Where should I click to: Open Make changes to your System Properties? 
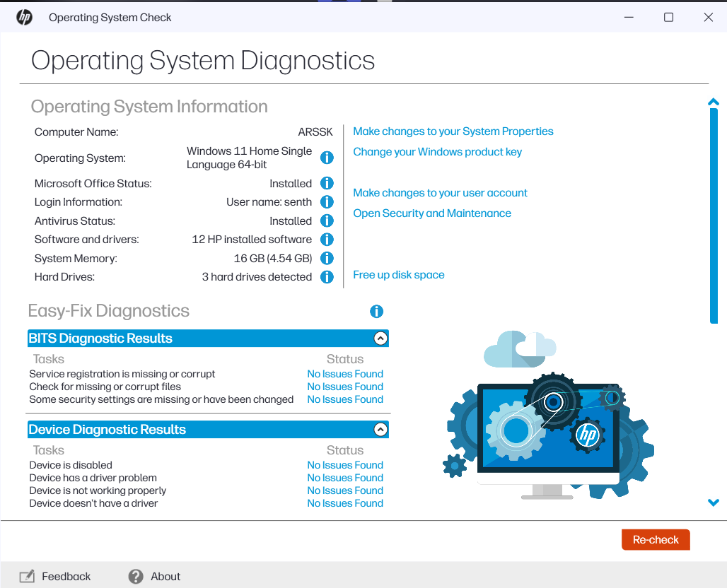(x=453, y=131)
